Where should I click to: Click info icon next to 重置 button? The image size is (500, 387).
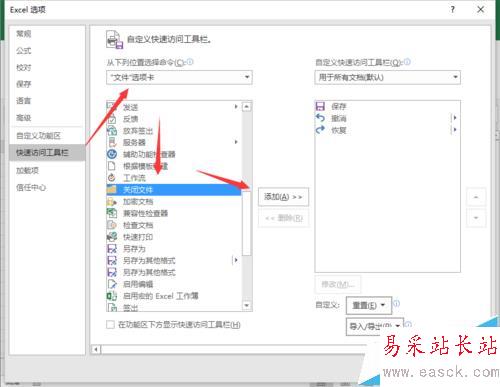click(x=396, y=304)
